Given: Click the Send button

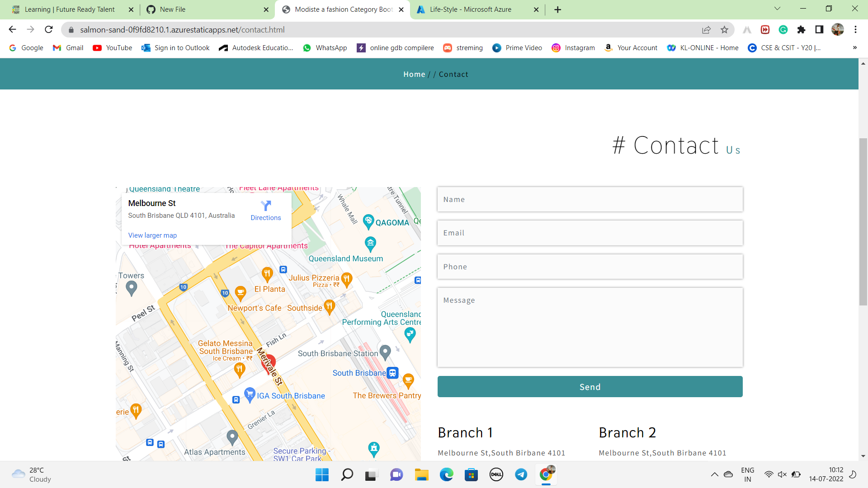Looking at the screenshot, I should (x=590, y=387).
